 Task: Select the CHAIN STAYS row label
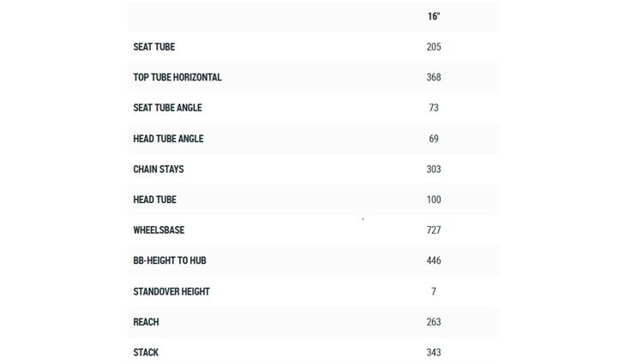tap(159, 170)
